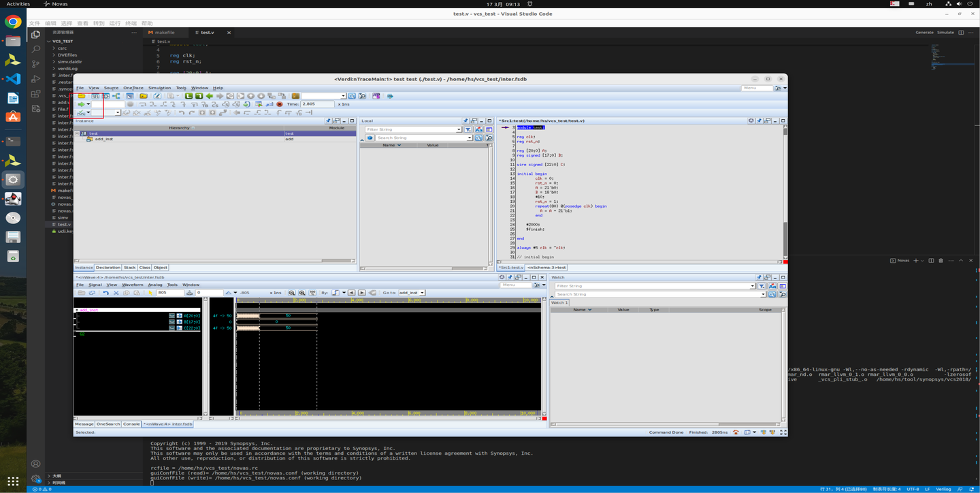980x493 pixels.
Task: Open the OneTrace menu
Action: 133,88
